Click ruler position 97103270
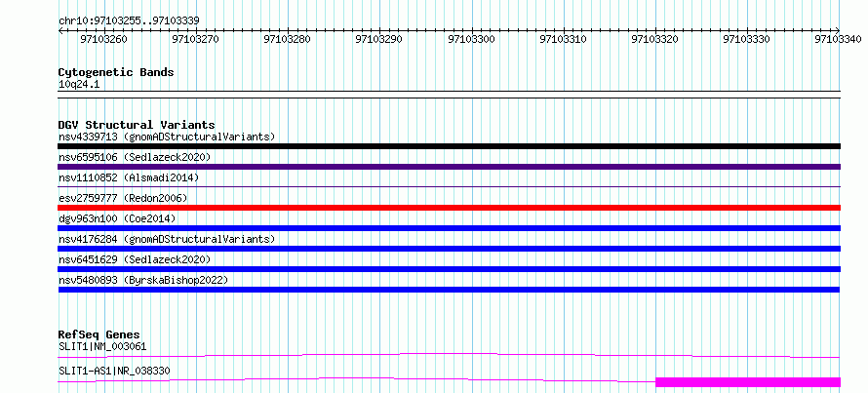Image resolution: width=868 pixels, height=393 pixels. click(196, 39)
